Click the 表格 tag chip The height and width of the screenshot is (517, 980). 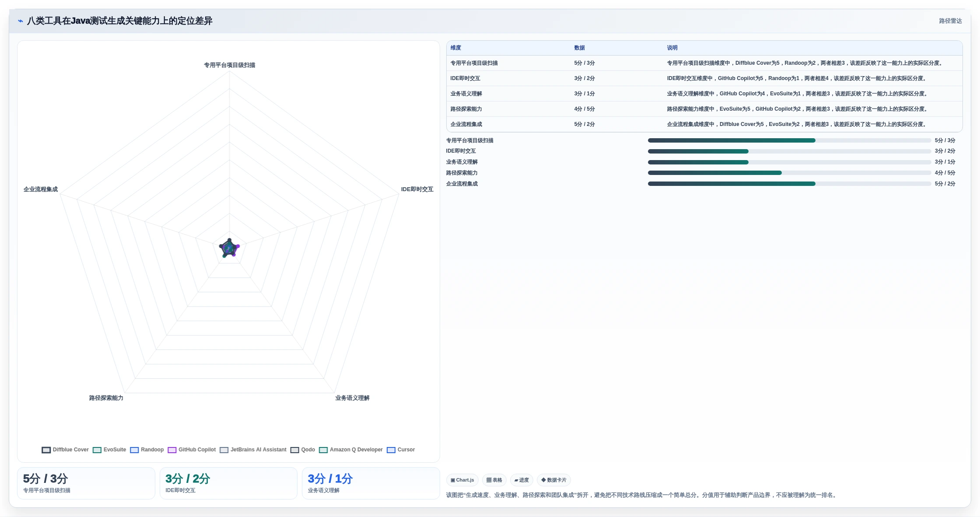[494, 480]
